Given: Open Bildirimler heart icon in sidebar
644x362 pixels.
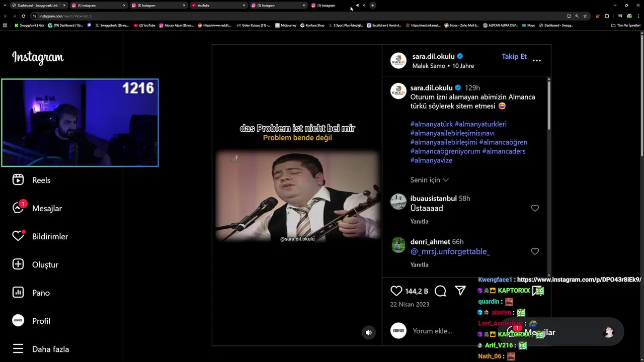Looking at the screenshot, I should pyautogui.click(x=18, y=236).
